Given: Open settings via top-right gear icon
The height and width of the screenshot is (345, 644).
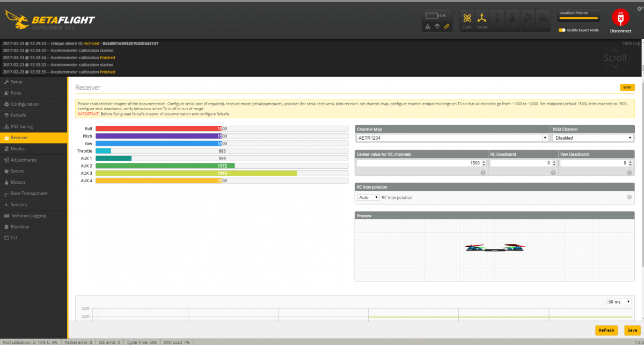Looking at the screenshot, I should coord(639,9).
